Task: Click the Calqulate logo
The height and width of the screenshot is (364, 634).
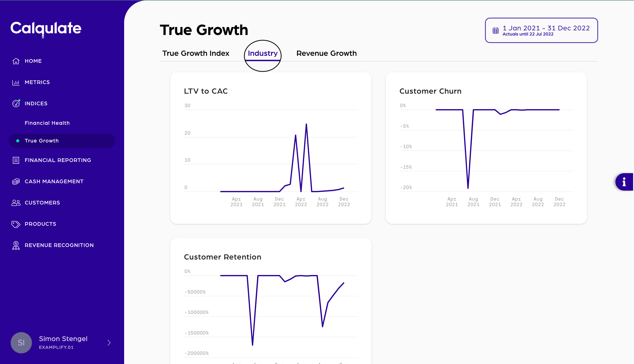Action: 46,29
